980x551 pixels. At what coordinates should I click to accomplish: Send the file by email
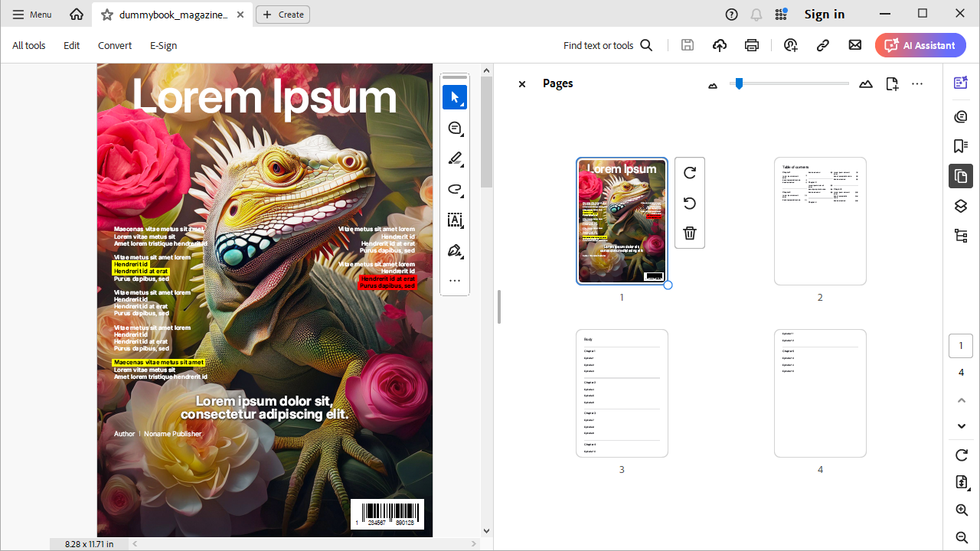(855, 45)
